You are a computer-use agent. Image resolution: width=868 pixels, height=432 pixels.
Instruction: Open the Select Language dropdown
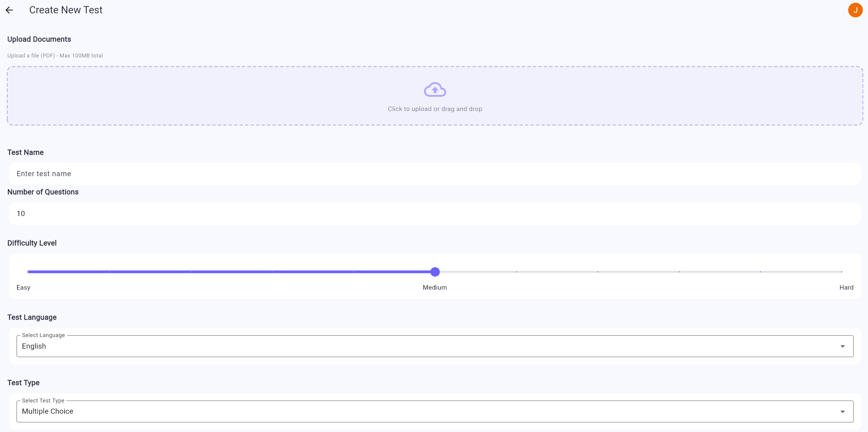[x=435, y=346]
